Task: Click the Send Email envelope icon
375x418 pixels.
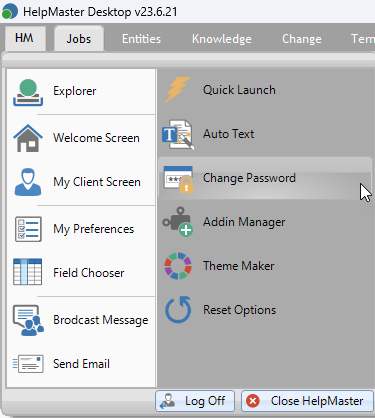Action: (28, 364)
